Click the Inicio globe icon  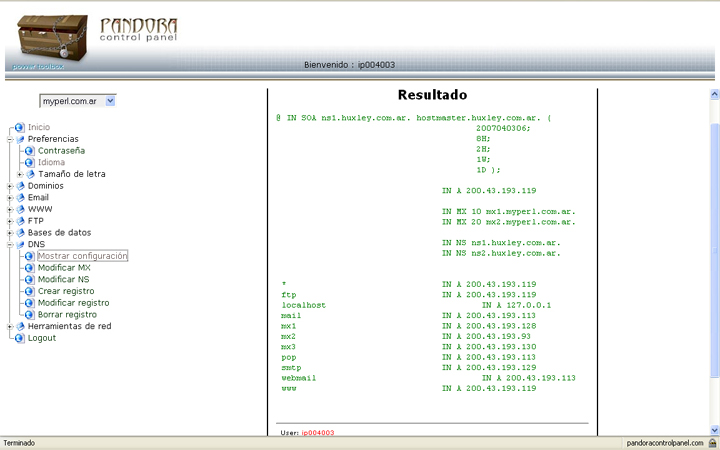[x=19, y=128]
